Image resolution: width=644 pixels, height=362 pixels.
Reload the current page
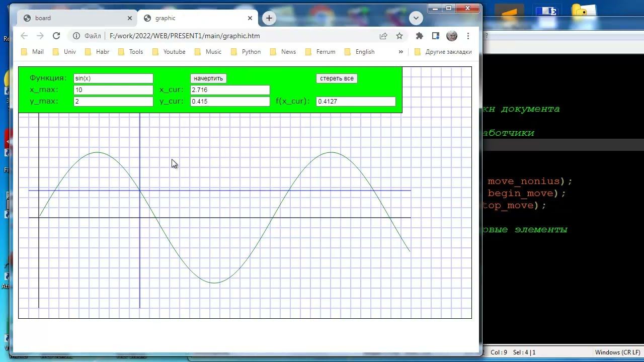56,36
